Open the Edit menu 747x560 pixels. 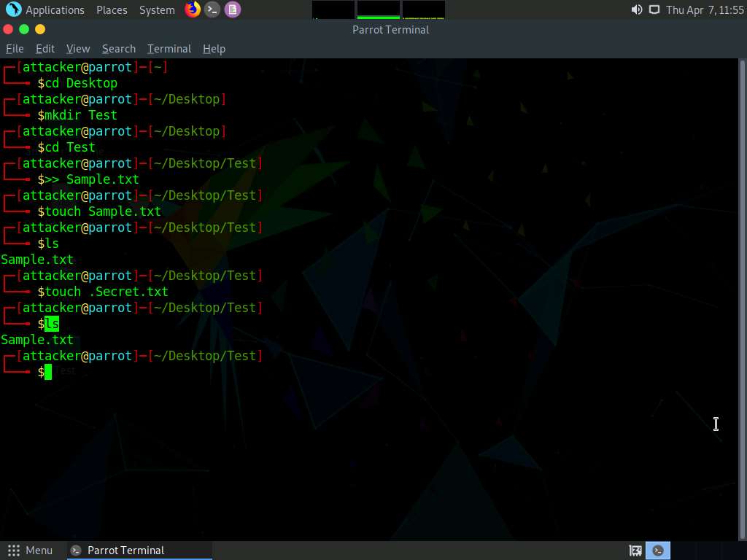coord(45,49)
